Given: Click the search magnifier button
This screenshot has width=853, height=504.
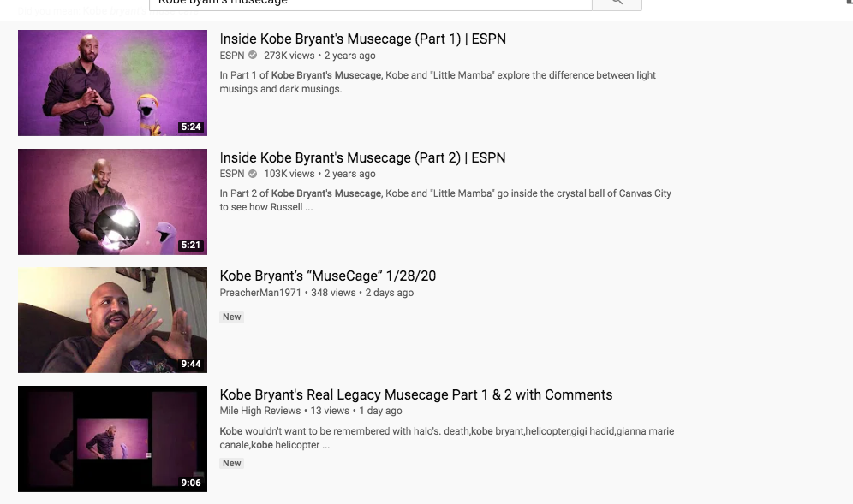Looking at the screenshot, I should pyautogui.click(x=617, y=3).
